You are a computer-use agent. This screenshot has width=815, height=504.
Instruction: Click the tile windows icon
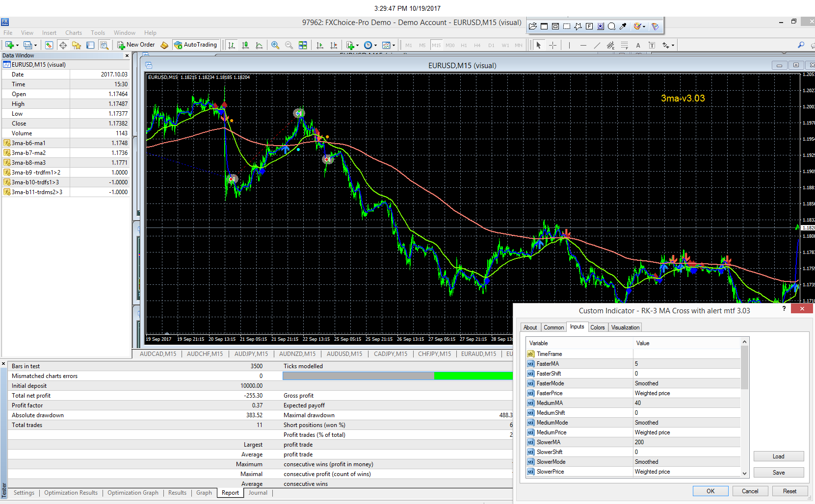303,45
